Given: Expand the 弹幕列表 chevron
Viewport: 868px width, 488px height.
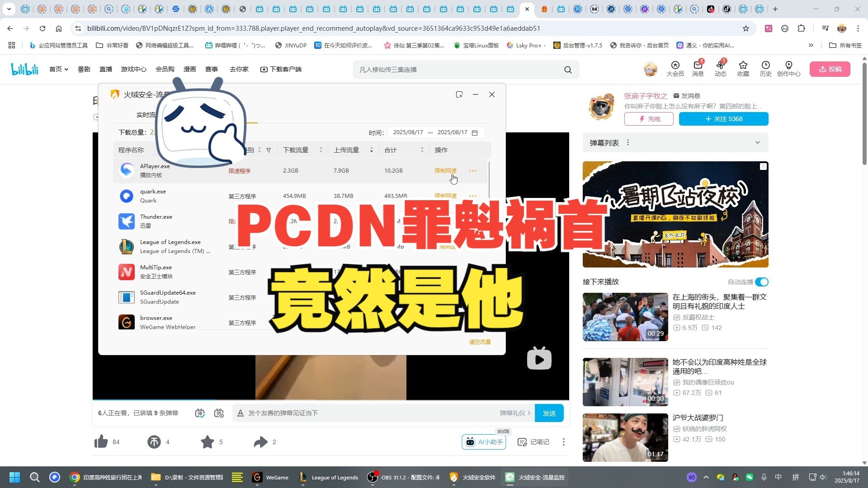Looking at the screenshot, I should 758,143.
